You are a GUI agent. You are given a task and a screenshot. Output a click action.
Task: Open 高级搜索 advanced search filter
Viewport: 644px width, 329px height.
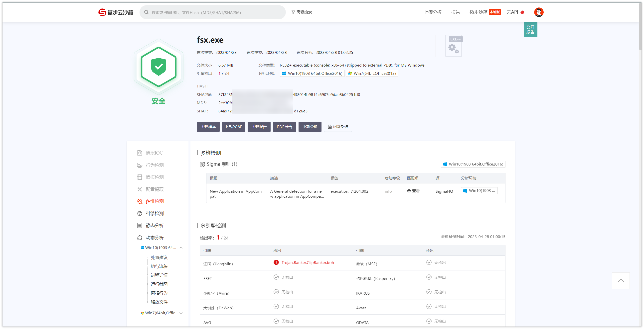pos(302,12)
